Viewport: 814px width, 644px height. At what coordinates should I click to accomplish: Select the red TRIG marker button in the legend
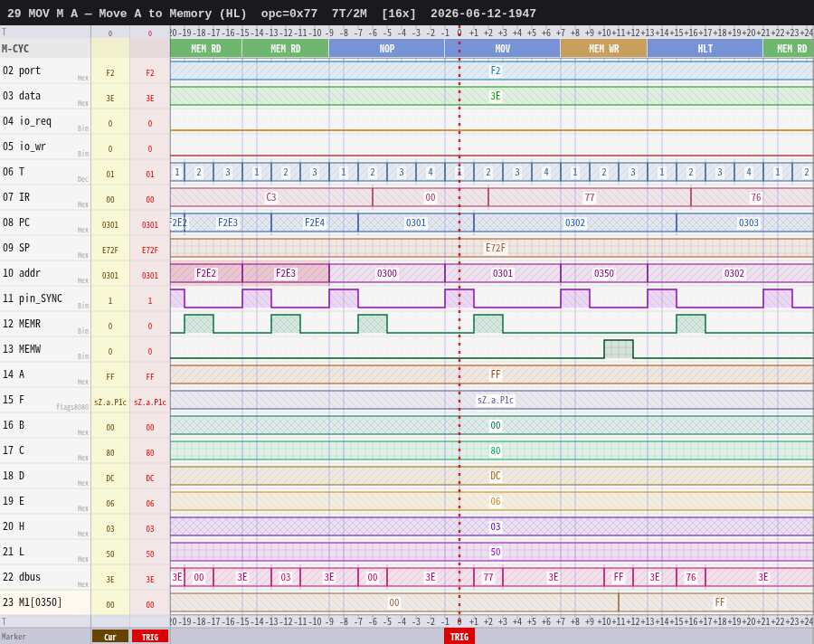(150, 637)
